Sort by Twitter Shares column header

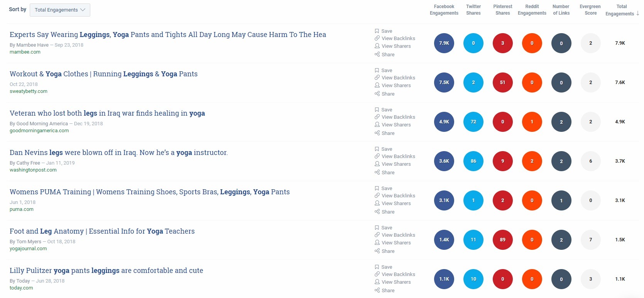(x=473, y=10)
